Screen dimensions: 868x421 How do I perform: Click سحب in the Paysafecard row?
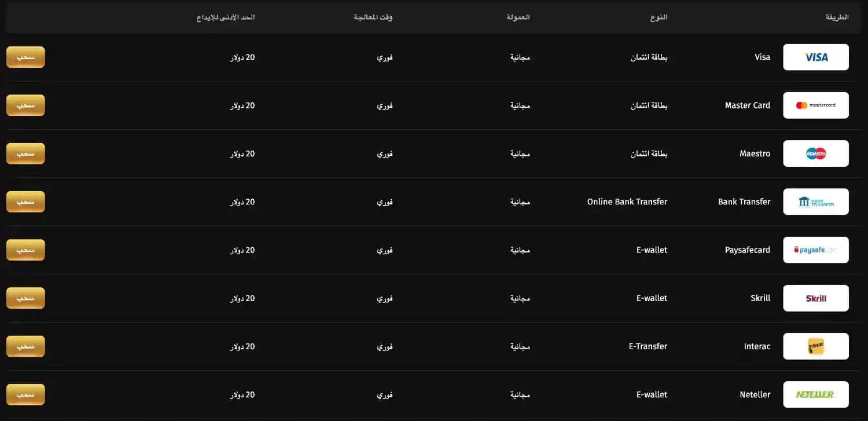[x=25, y=250]
